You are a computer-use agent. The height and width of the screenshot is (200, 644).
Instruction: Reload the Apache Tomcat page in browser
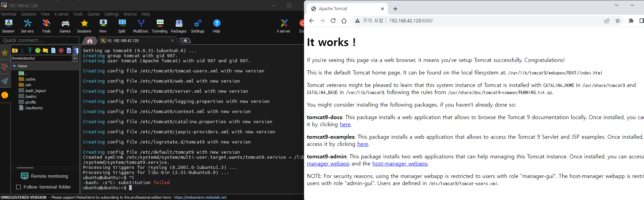pyautogui.click(x=333, y=21)
